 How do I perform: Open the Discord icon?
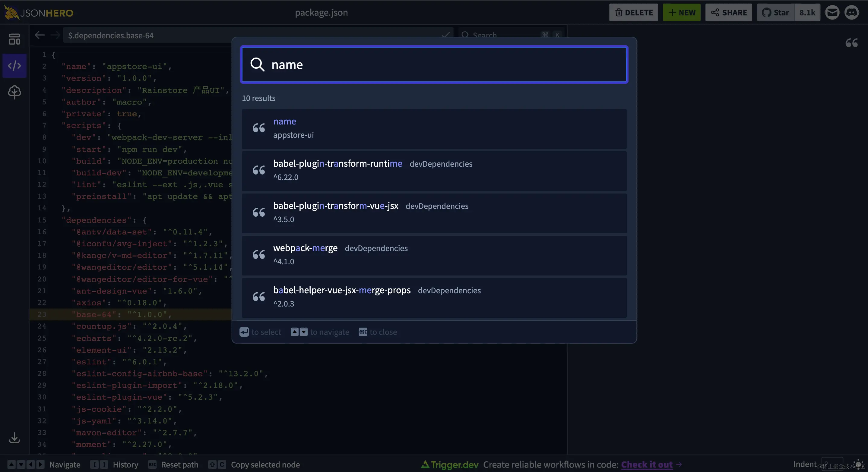click(851, 12)
